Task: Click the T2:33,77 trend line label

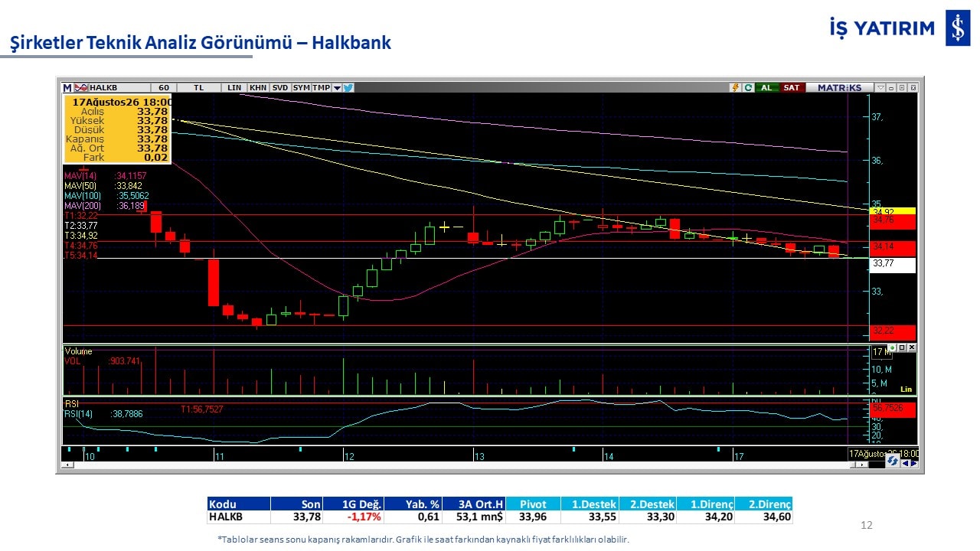Action: (80, 226)
